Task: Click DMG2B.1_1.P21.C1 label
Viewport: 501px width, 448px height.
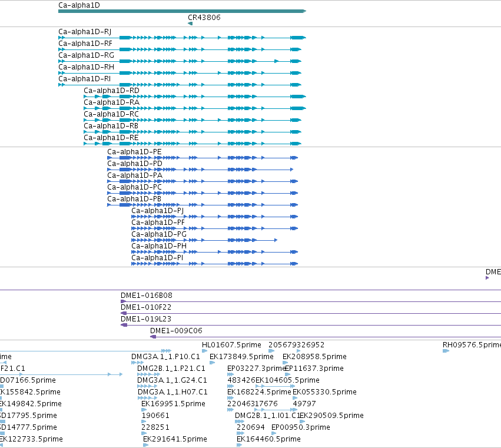Action: tap(171, 369)
